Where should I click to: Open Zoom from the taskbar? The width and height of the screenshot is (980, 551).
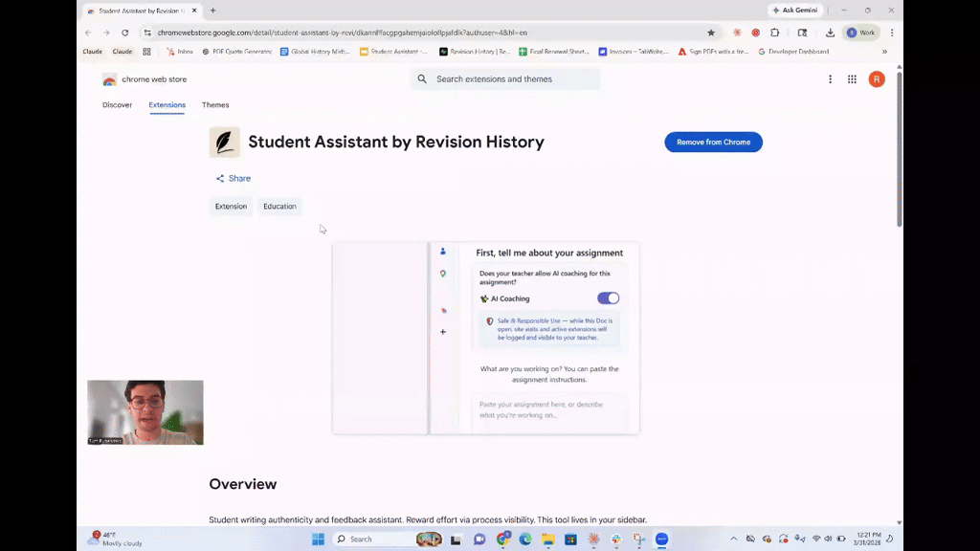tap(662, 539)
